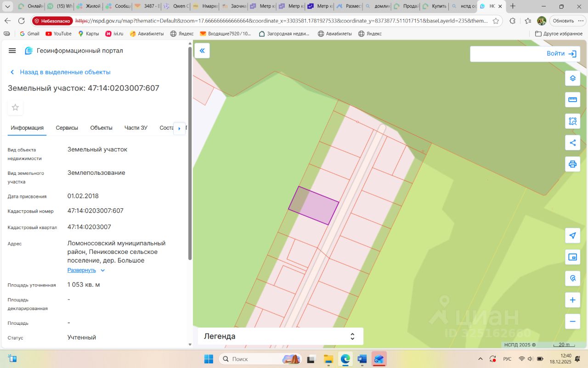Open browser extensions menu
The image size is (588, 368).
click(513, 21)
